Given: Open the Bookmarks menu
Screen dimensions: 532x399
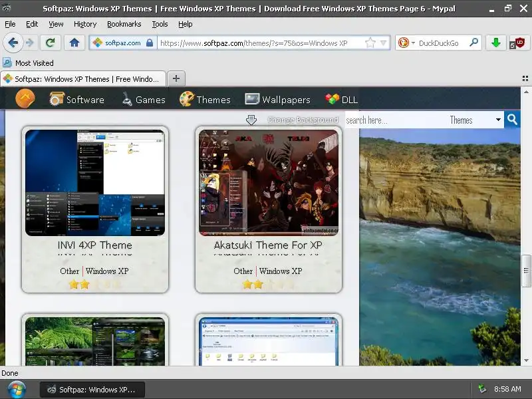Looking at the screenshot, I should coord(124,24).
